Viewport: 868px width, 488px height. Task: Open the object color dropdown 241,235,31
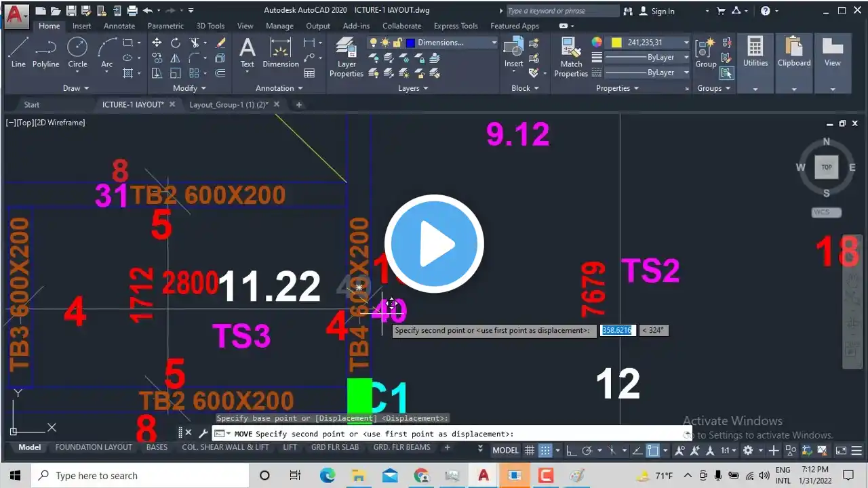pyautogui.click(x=686, y=43)
